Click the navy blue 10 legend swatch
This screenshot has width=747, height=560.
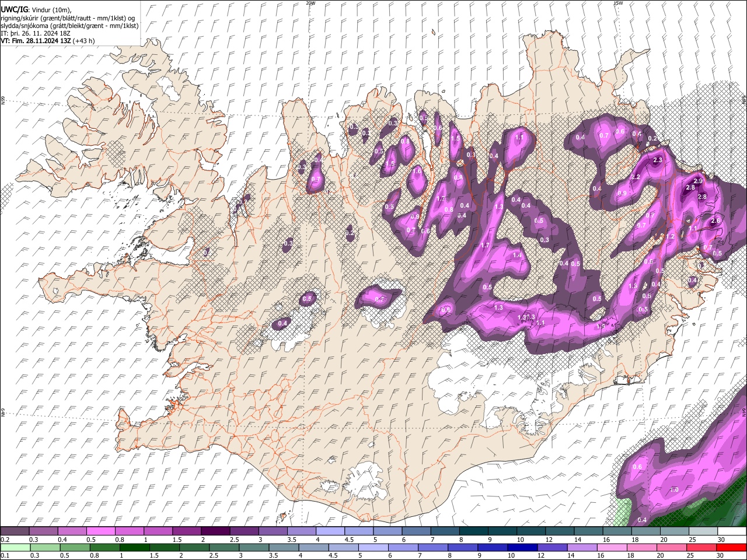coord(522,548)
